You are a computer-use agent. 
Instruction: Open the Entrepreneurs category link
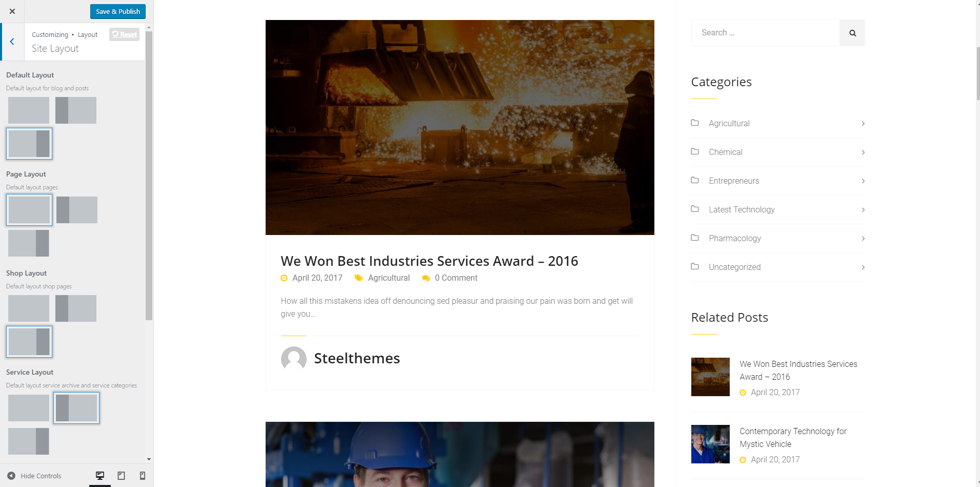(x=733, y=181)
